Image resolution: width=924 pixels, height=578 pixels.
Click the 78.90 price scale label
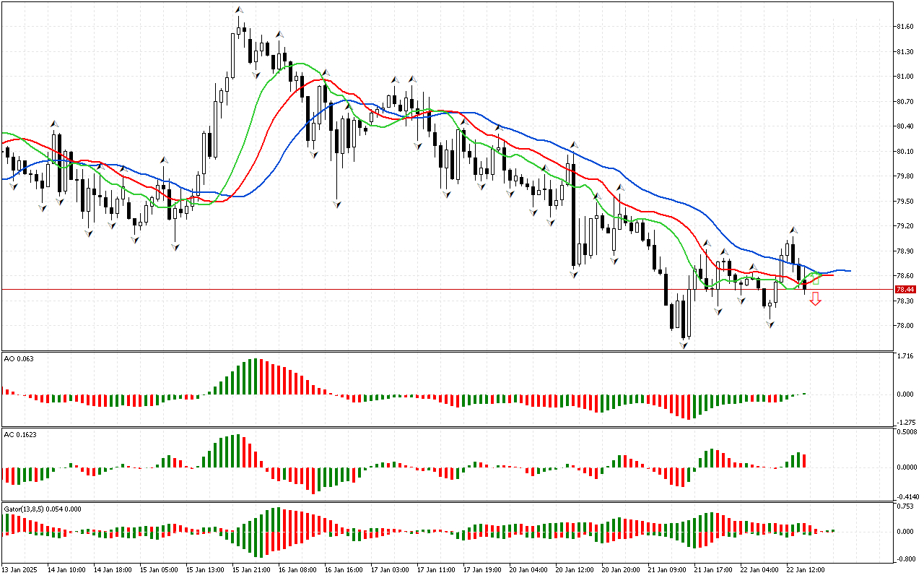(906, 251)
